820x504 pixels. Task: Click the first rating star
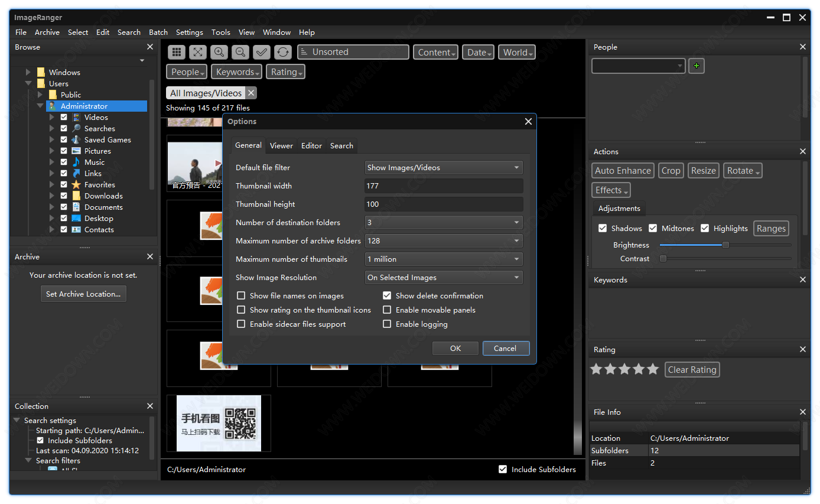point(596,369)
